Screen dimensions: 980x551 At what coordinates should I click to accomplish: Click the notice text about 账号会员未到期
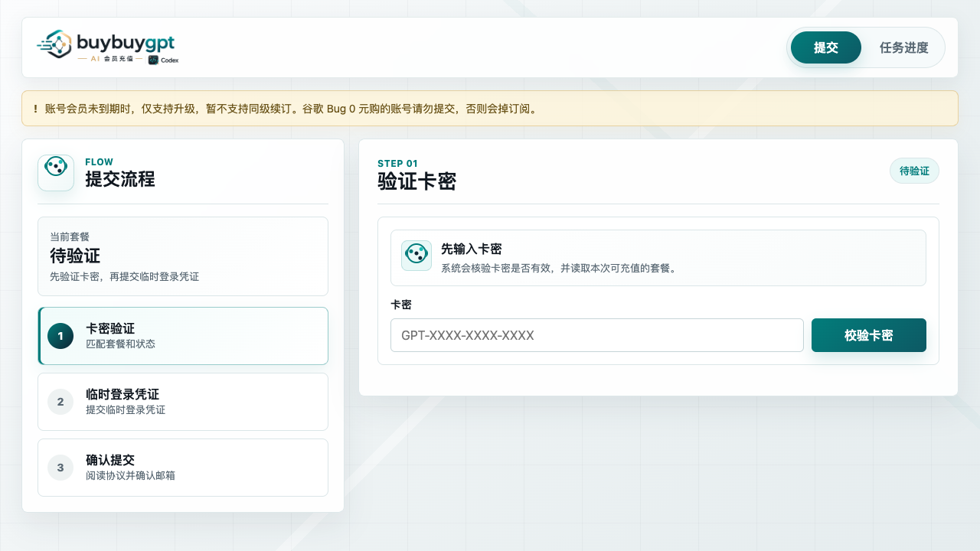pos(291,109)
